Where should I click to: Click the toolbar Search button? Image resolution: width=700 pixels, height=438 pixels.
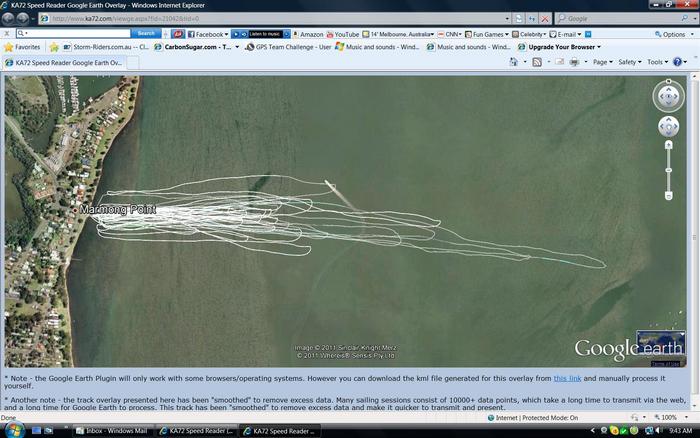[146, 34]
